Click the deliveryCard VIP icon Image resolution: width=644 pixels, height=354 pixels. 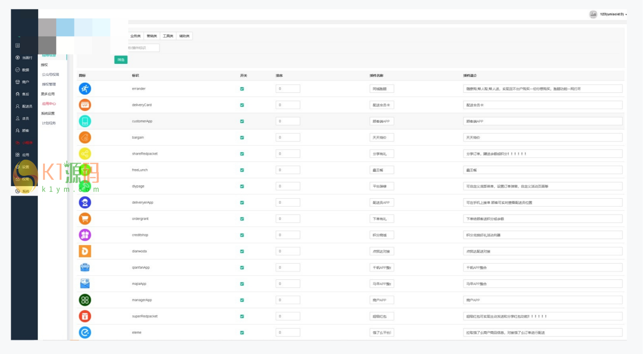pyautogui.click(x=85, y=105)
